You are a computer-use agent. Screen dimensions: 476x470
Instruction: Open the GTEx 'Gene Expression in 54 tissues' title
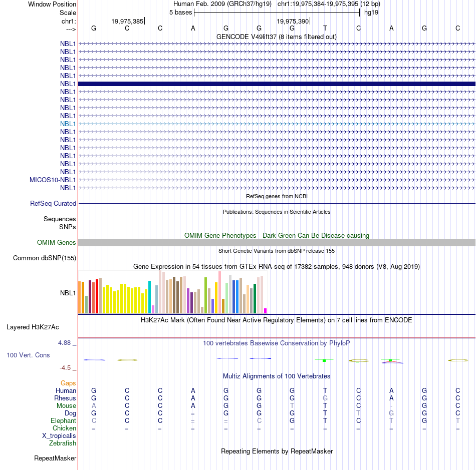tap(277, 267)
